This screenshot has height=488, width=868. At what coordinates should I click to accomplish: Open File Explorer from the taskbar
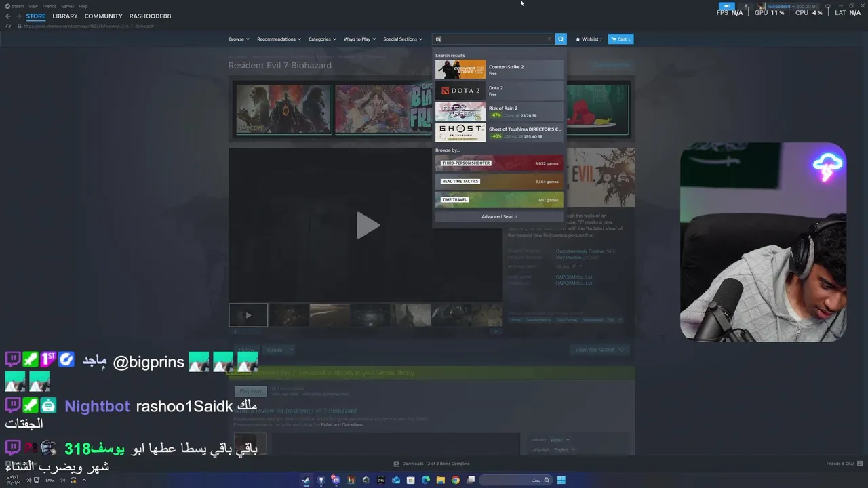pyautogui.click(x=440, y=480)
